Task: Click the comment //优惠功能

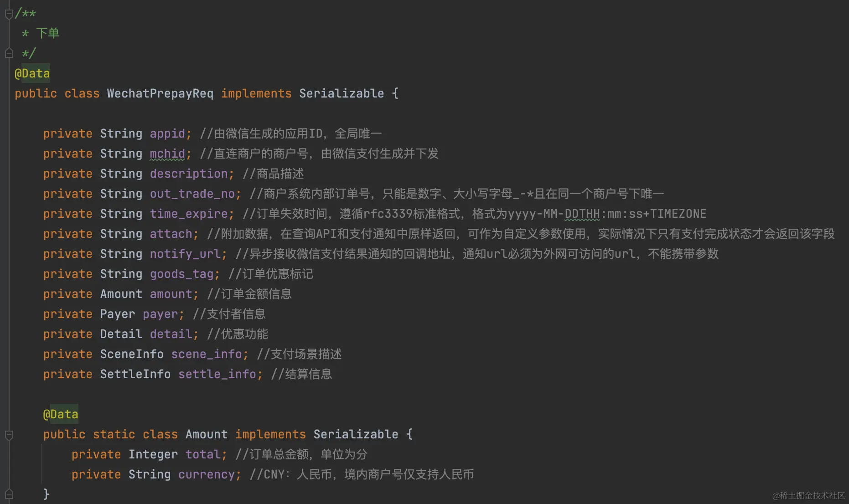Action: coord(238,334)
